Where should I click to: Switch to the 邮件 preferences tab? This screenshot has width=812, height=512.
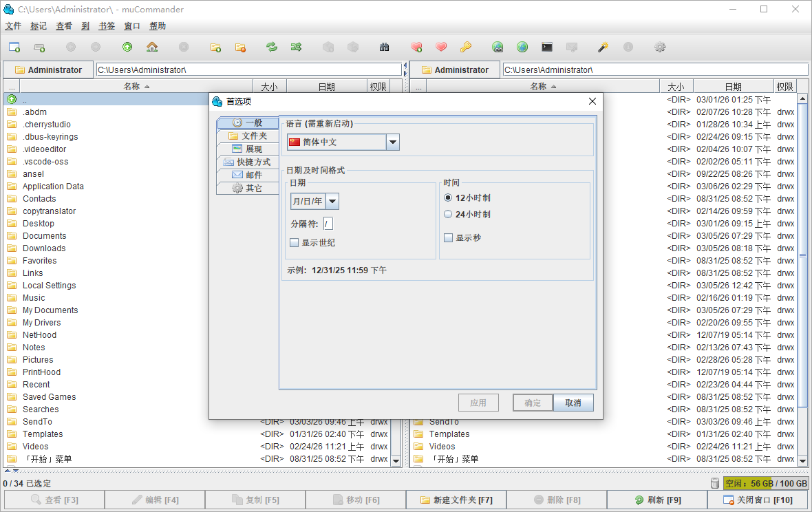[248, 175]
